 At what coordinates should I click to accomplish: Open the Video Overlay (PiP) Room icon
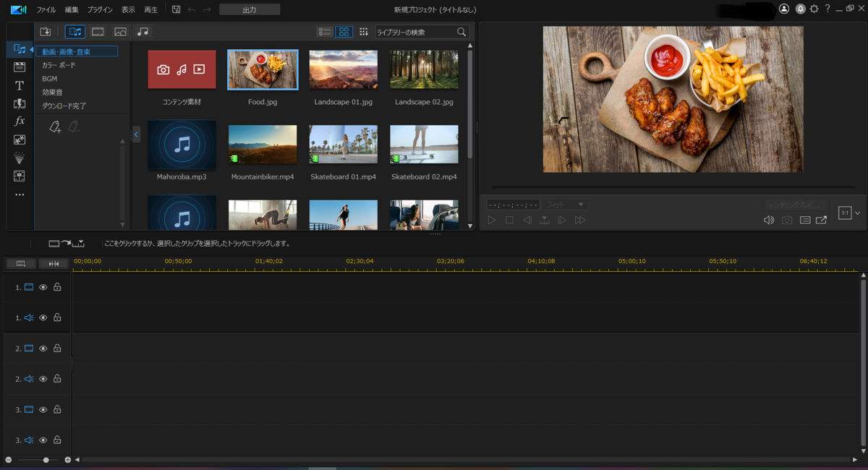20,140
